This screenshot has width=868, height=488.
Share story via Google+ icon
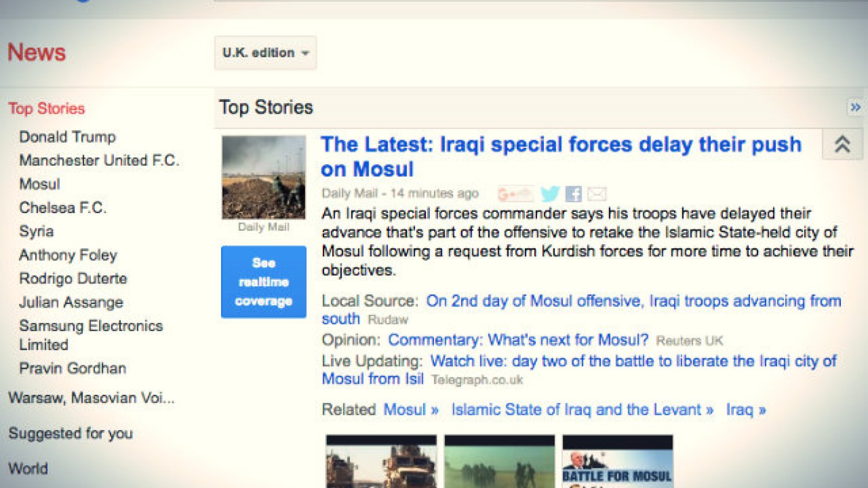click(514, 193)
